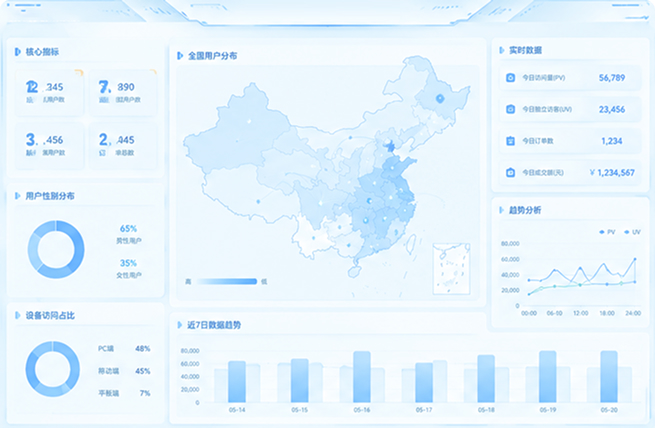The width and height of the screenshot is (655, 428).
Task: Click the icon beside 实时数据 heading
Action: click(502, 50)
